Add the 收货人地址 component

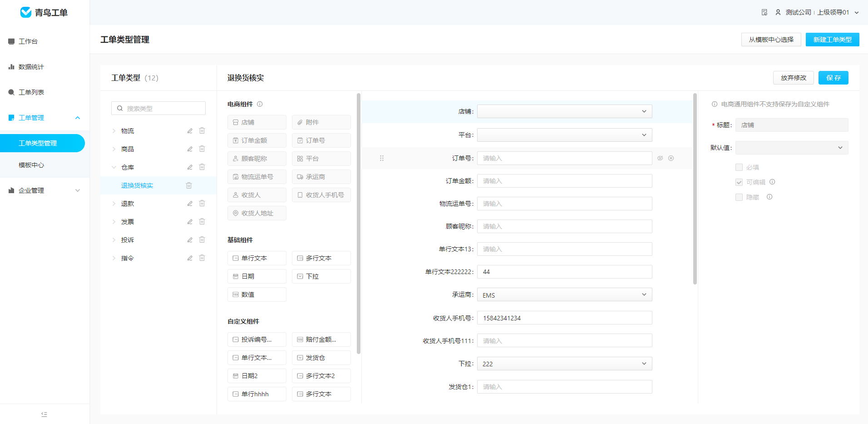[x=257, y=213]
